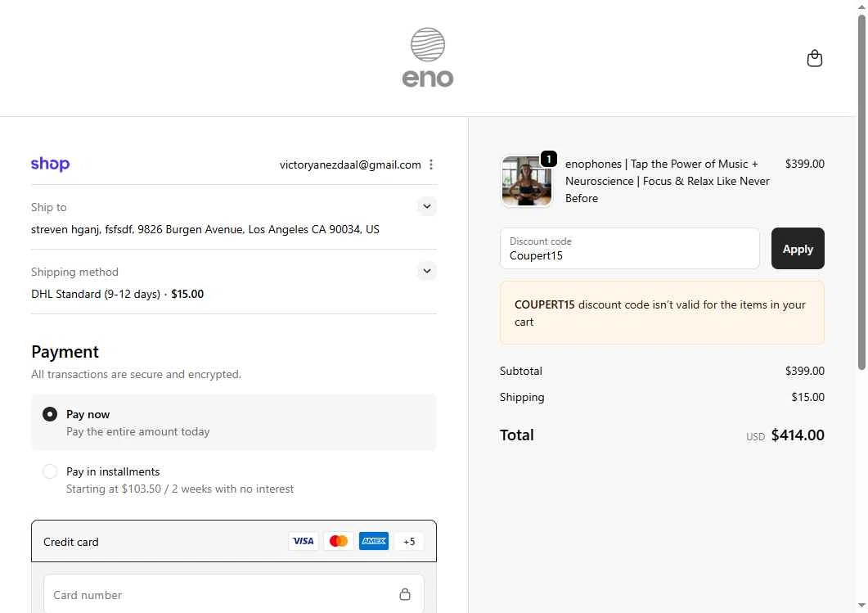Image resolution: width=868 pixels, height=613 pixels.
Task: Click the product price $399.00 beside title
Action: click(x=804, y=164)
